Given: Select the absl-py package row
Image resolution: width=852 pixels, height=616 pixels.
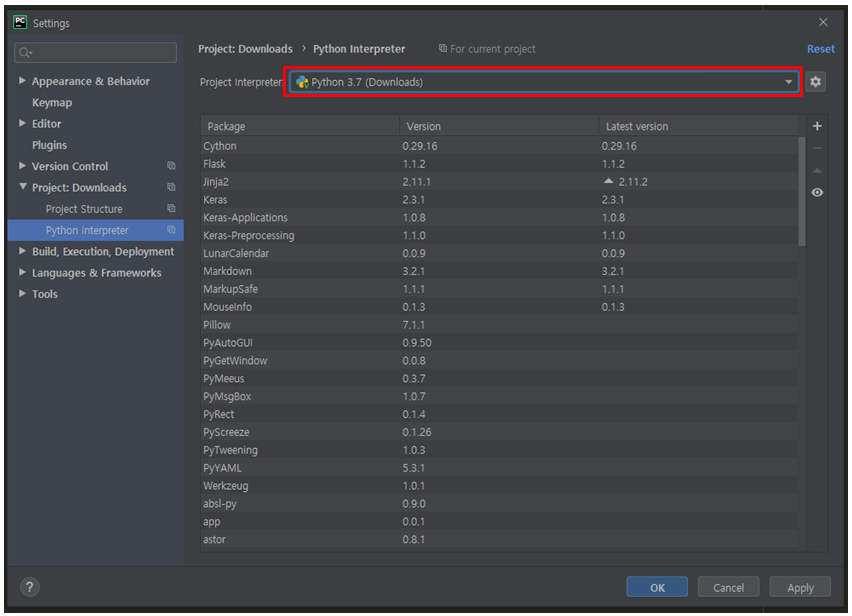Looking at the screenshot, I should click(499, 504).
